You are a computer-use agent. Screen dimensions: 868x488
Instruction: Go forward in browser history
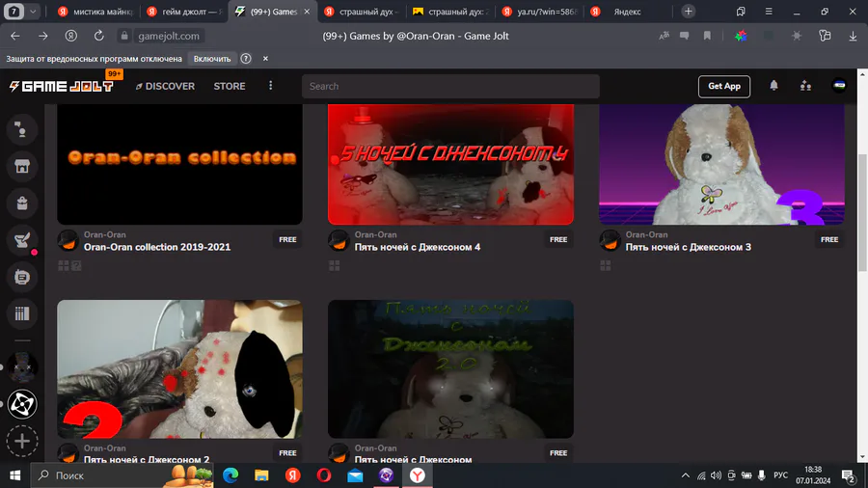coord(42,36)
